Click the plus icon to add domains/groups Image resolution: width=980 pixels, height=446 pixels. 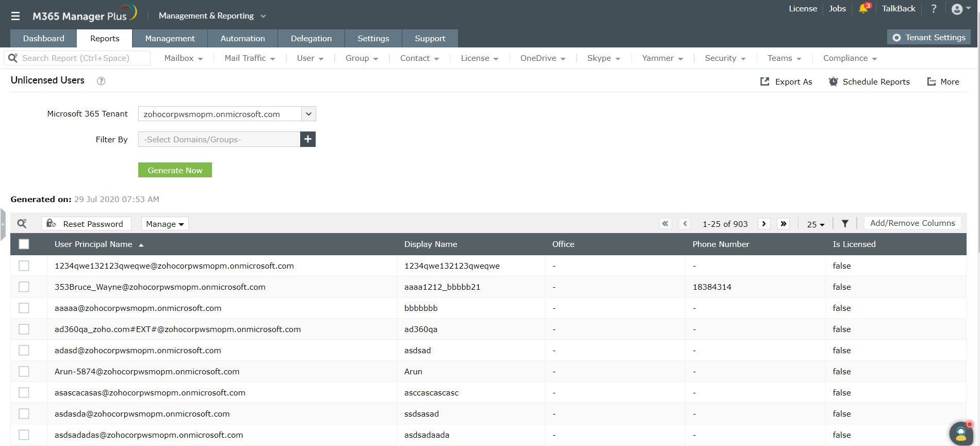[308, 139]
